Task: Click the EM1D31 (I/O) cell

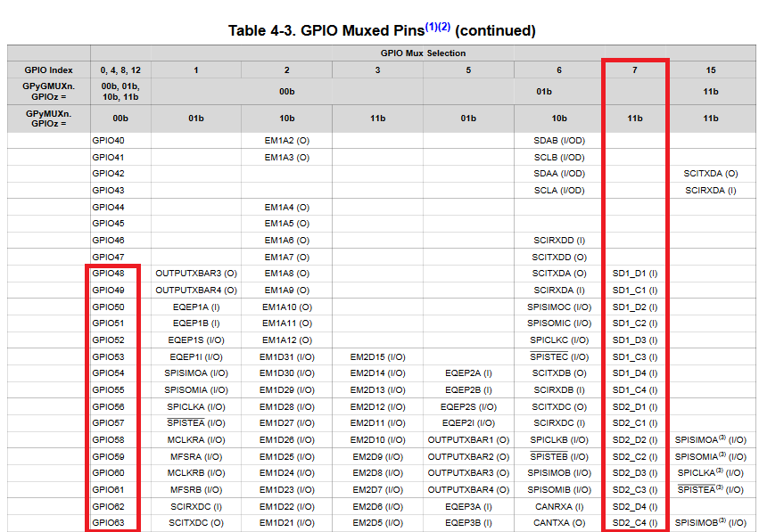Action: (x=286, y=357)
